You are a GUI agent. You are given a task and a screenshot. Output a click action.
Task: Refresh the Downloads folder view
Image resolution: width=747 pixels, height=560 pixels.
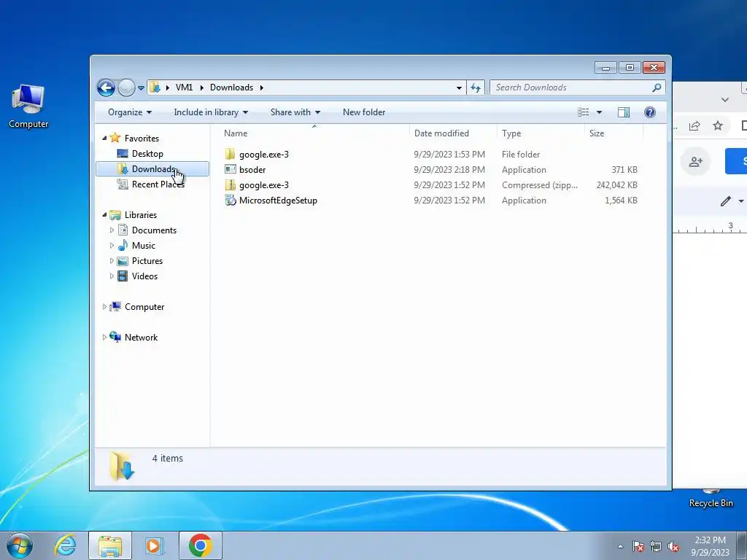point(476,87)
